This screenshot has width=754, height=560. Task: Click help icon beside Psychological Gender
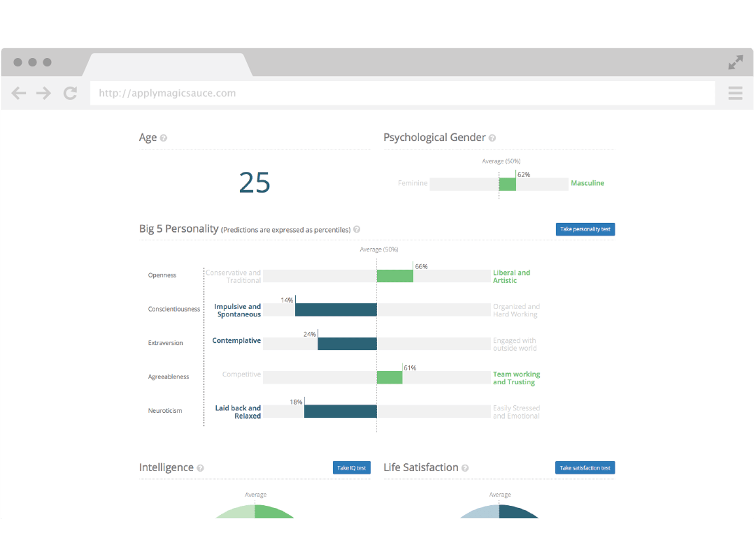click(492, 138)
